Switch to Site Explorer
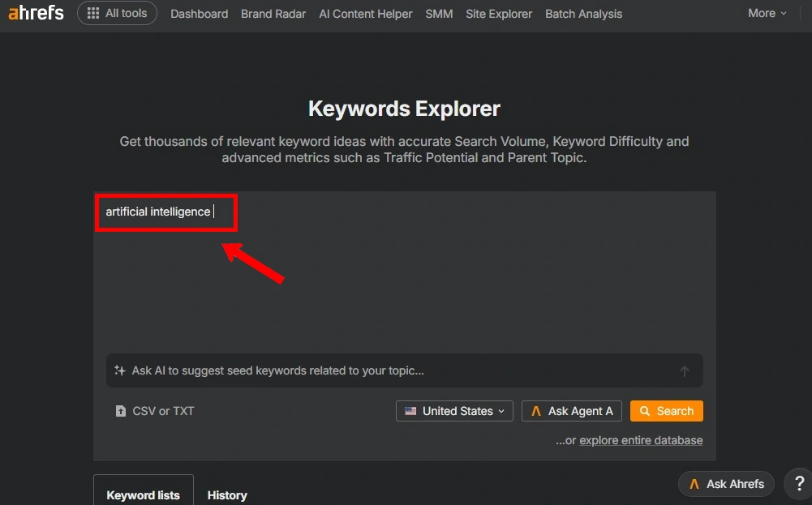 (x=499, y=14)
